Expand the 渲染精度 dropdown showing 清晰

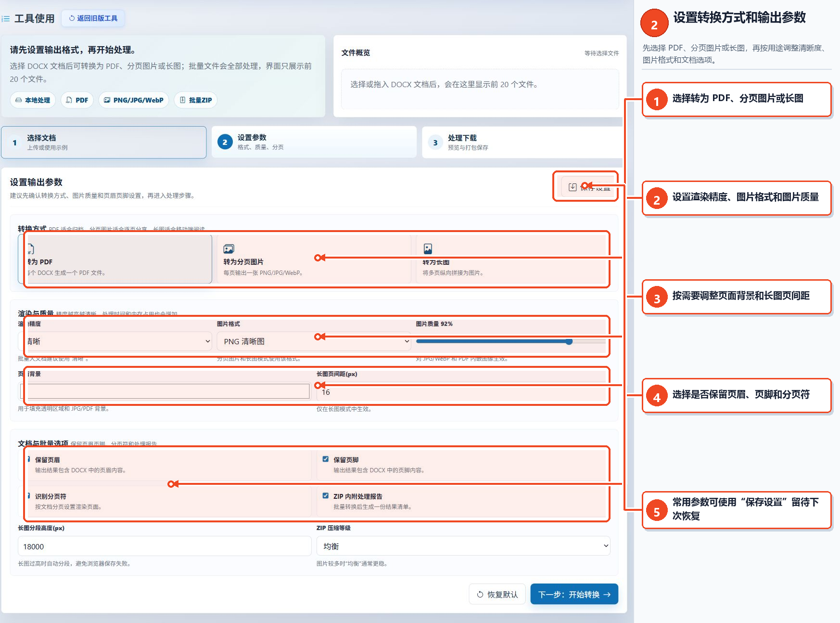point(115,341)
